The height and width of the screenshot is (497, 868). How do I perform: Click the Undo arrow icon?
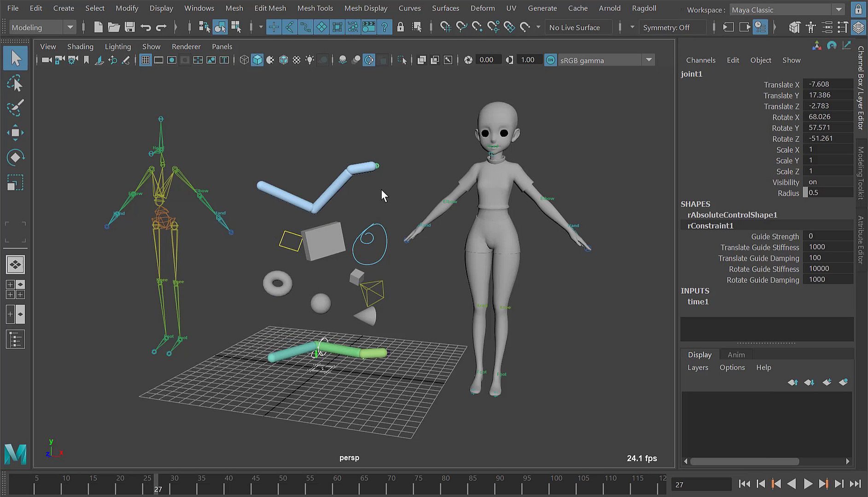(x=146, y=28)
